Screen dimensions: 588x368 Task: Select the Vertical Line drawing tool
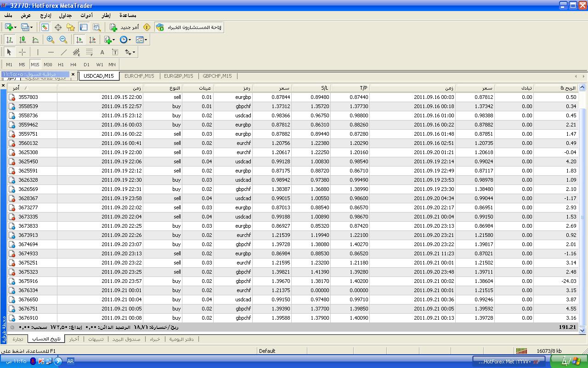(38, 52)
